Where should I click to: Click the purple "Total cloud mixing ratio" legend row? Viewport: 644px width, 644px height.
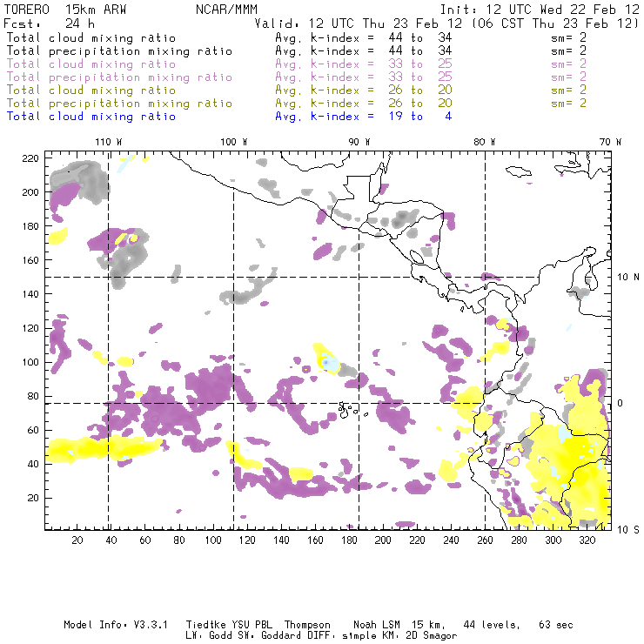point(297,64)
